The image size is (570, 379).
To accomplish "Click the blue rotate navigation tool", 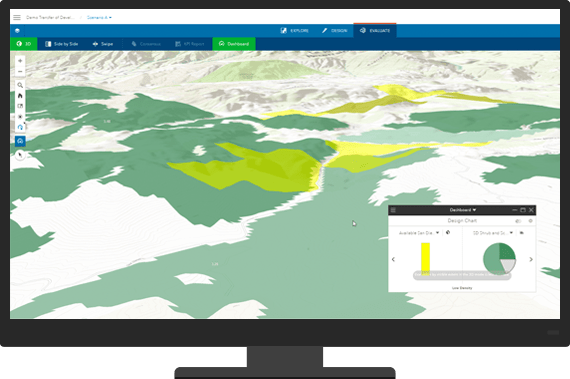I will click(20, 127).
